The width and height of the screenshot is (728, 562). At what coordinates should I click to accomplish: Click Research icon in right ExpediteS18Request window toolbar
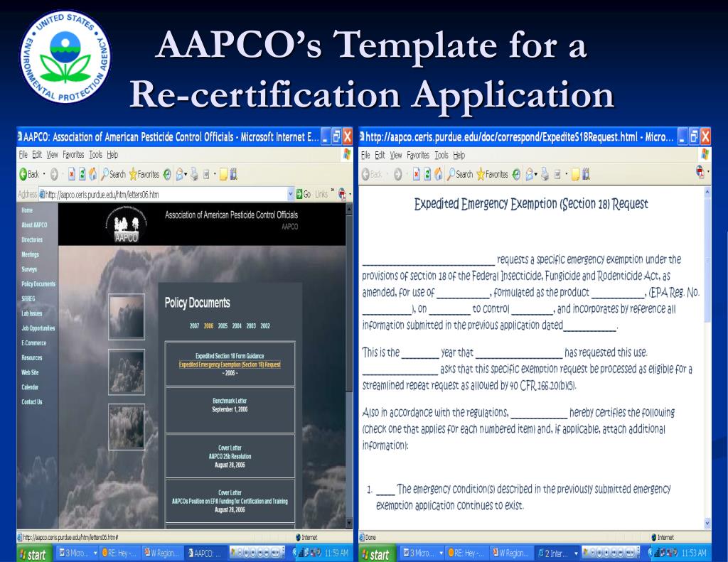[x=586, y=175]
